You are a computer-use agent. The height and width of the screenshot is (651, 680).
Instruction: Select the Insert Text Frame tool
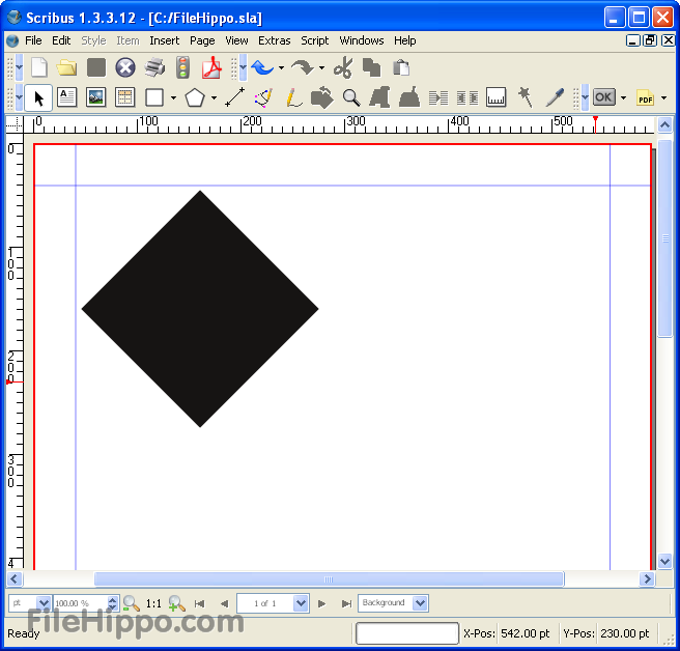(67, 97)
